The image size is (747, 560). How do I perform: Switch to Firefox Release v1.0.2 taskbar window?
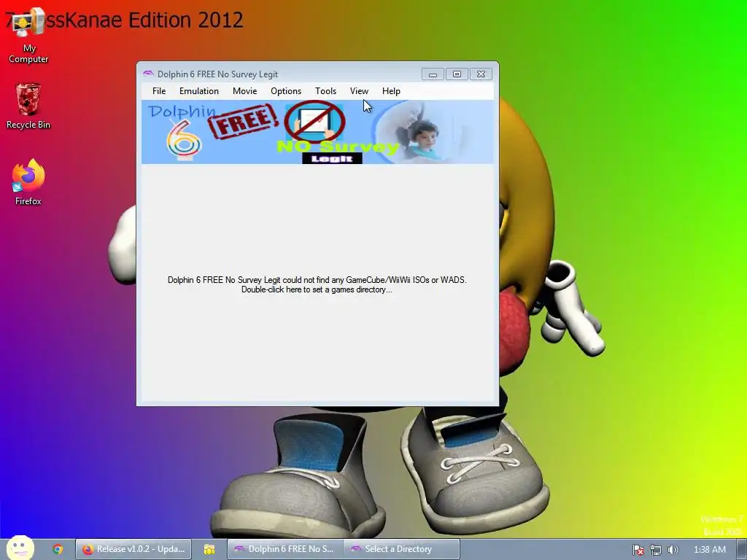coord(133,549)
